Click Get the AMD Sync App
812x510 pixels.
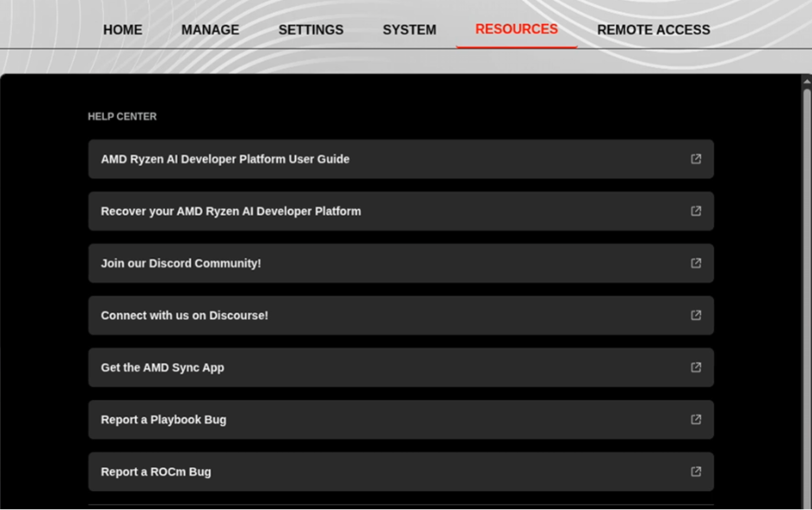pyautogui.click(x=401, y=368)
